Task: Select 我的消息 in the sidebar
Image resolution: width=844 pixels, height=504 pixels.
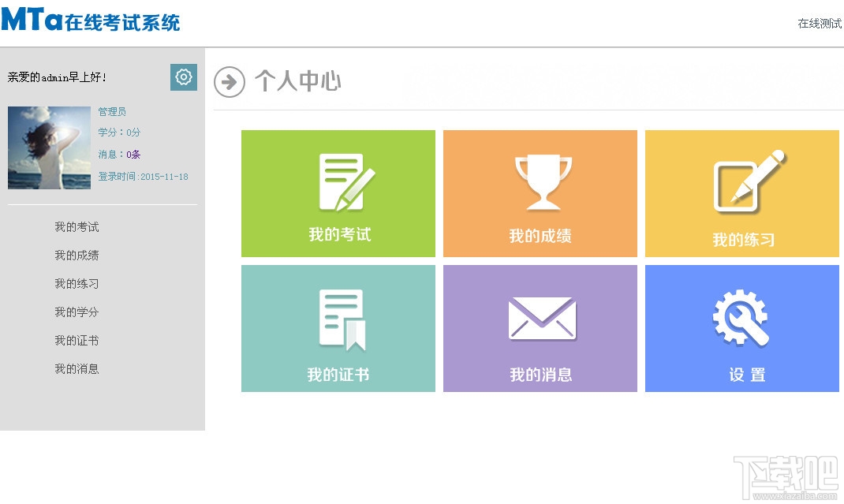Action: point(77,369)
